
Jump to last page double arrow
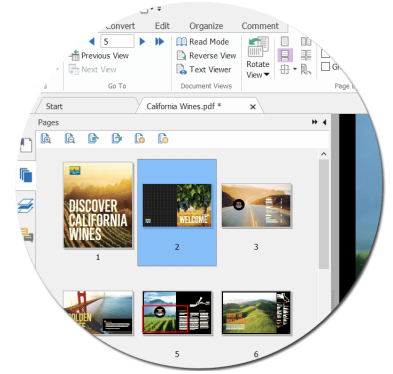(160, 42)
